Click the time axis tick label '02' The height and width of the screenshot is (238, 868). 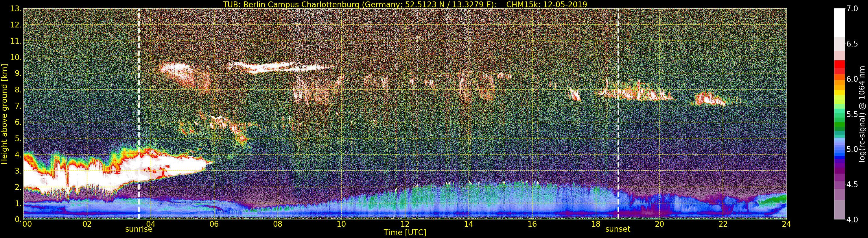(87, 224)
